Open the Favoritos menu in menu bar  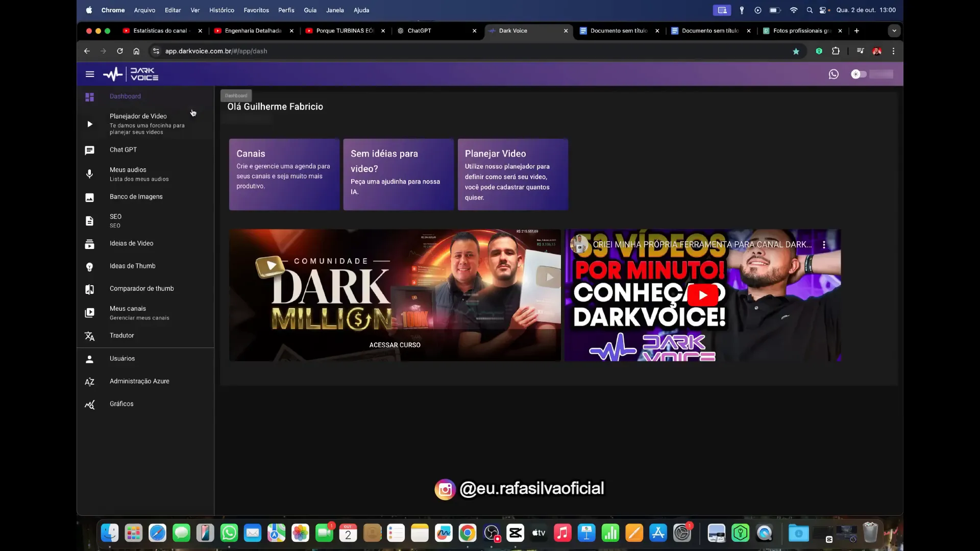[x=256, y=10]
